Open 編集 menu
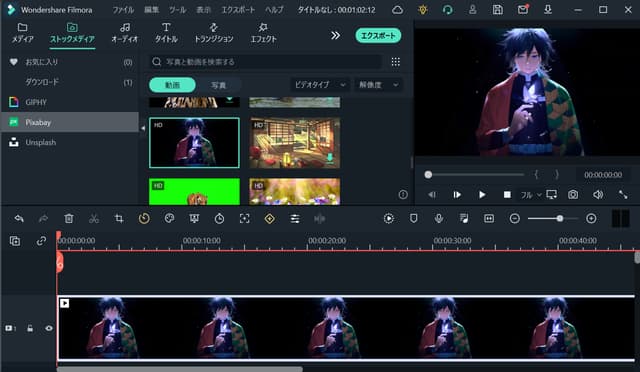 pyautogui.click(x=151, y=10)
